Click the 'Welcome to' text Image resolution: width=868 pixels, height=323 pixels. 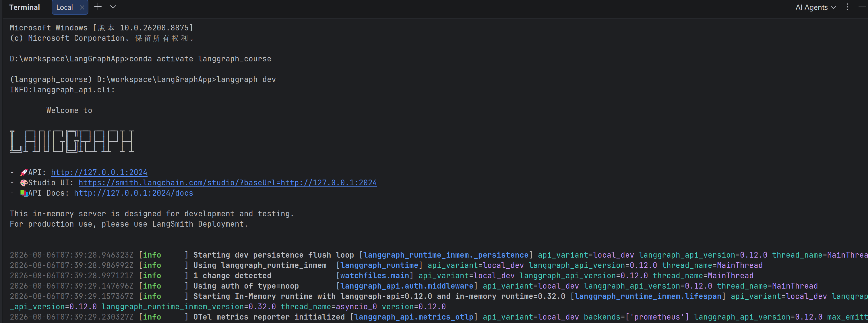tap(69, 110)
